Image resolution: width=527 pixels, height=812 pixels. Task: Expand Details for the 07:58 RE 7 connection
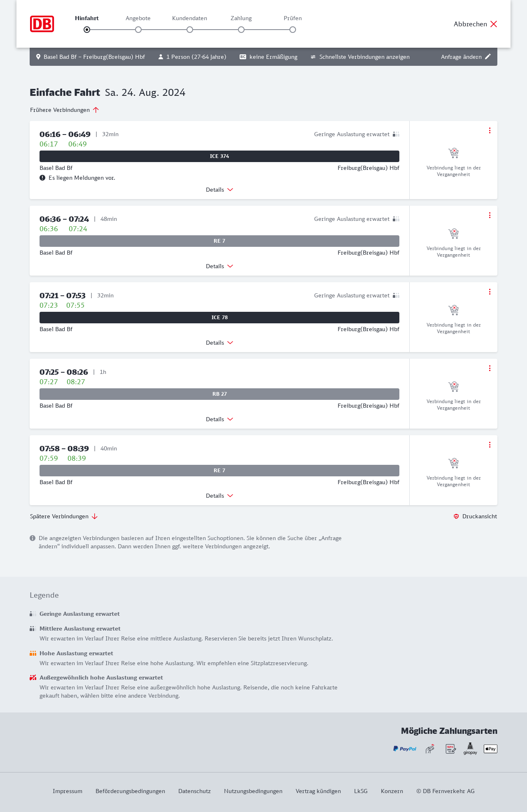tap(219, 496)
